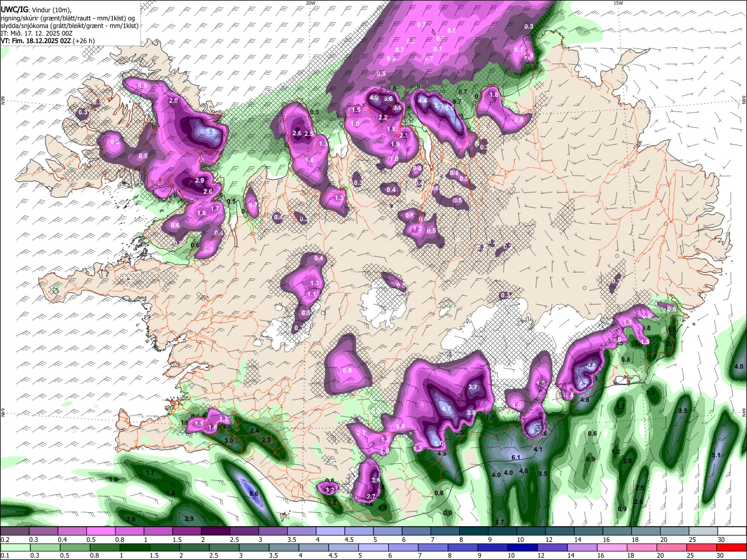Click the pale green swatch between 0.1 and 0.3
The height and width of the screenshot is (560, 747).
point(15,547)
